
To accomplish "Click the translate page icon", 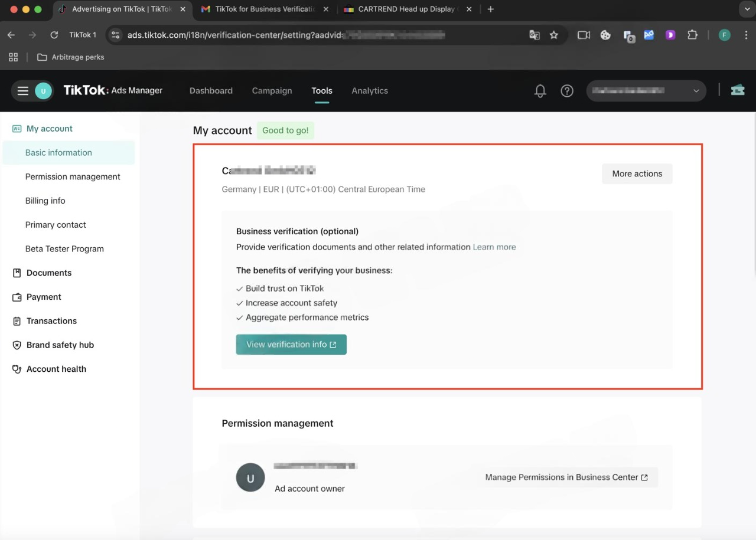I will click(x=535, y=35).
